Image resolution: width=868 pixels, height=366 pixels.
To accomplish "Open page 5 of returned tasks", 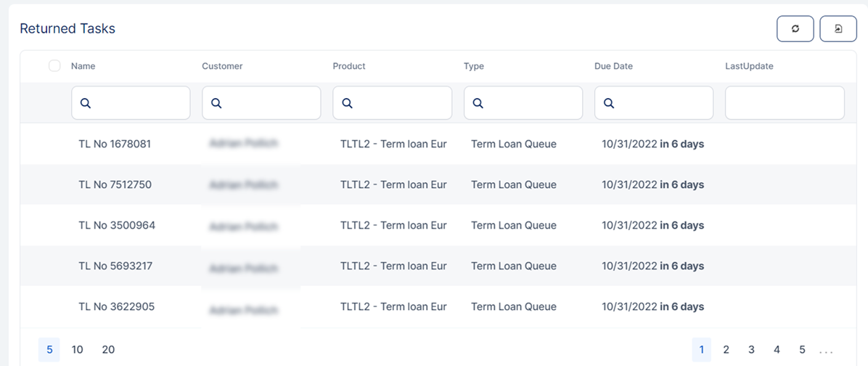I will pyautogui.click(x=802, y=349).
